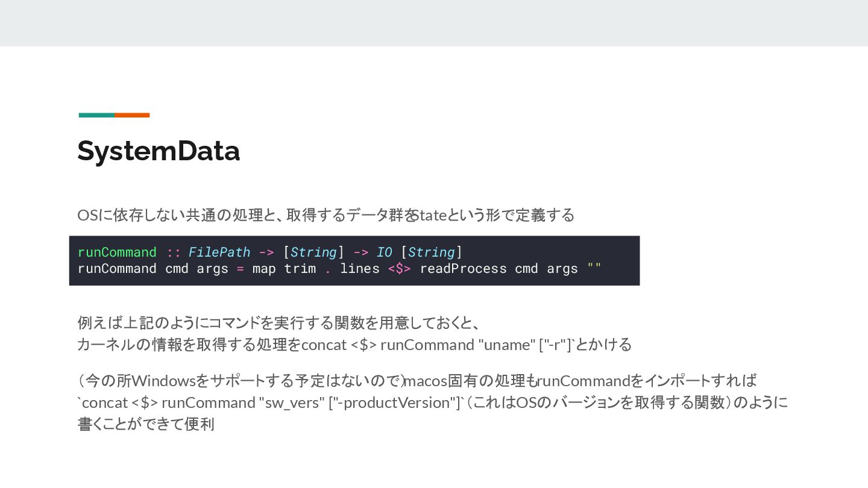
Task: Click the IO type in the signature
Action: click(384, 252)
